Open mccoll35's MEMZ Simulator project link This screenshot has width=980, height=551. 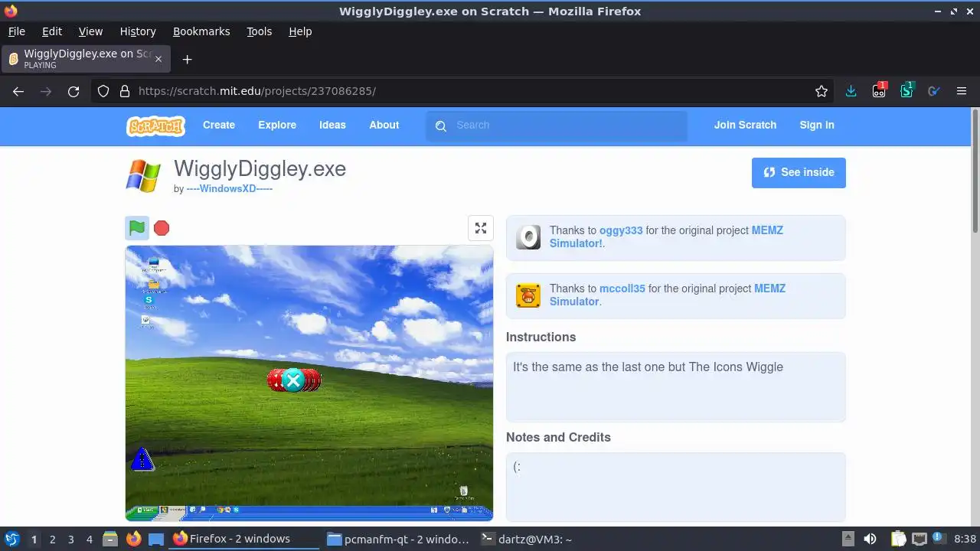tap(667, 295)
